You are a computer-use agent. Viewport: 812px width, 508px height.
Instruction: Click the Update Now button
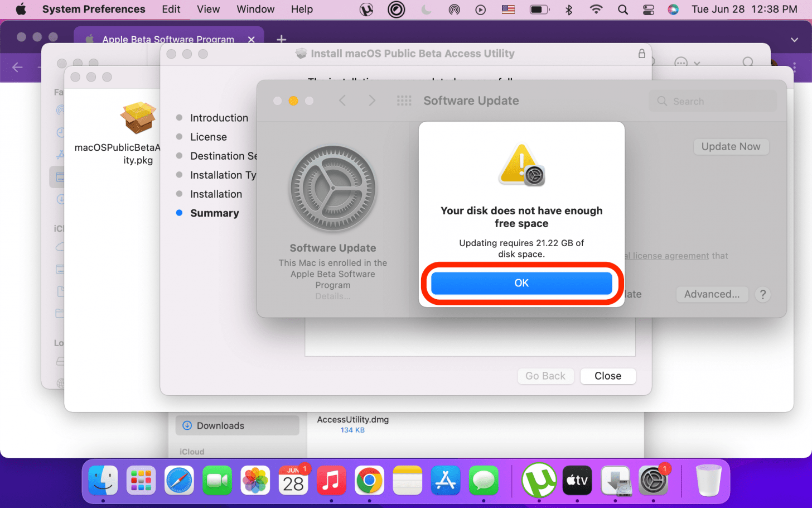pyautogui.click(x=731, y=146)
